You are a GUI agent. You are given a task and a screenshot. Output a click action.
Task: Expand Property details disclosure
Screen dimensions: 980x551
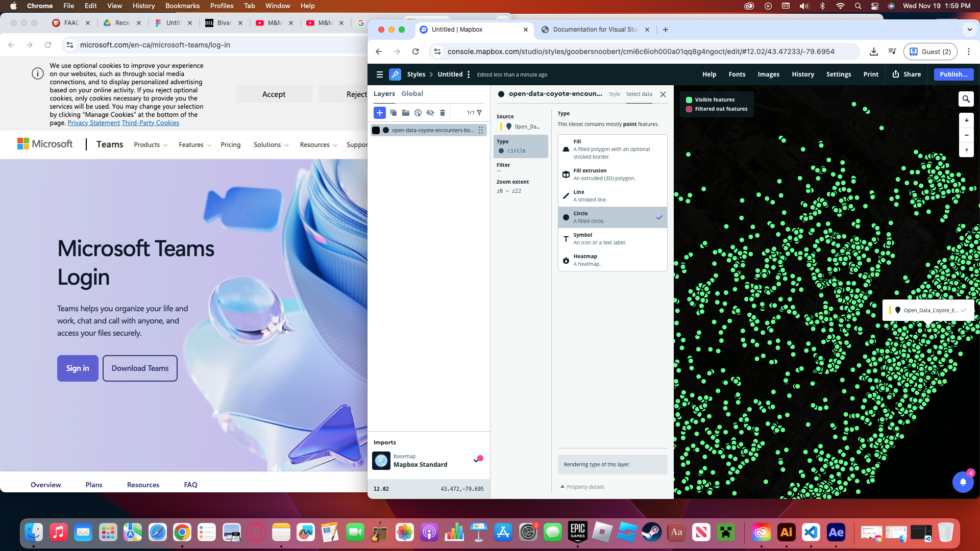pos(582,487)
